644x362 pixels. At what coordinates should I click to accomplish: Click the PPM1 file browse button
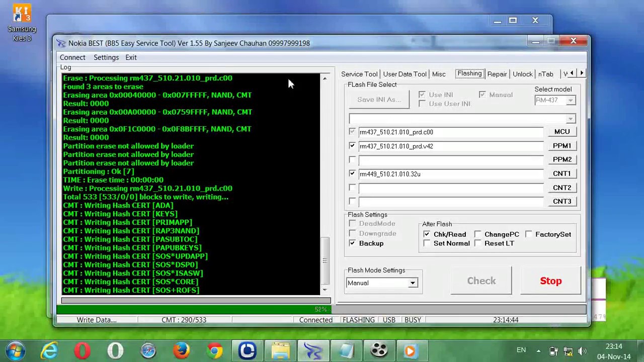tap(562, 146)
